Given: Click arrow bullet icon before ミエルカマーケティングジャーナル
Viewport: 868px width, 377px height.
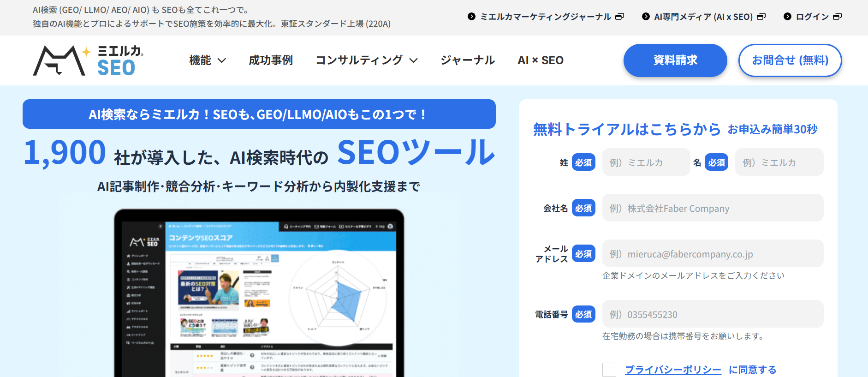Looking at the screenshot, I should coord(471,17).
